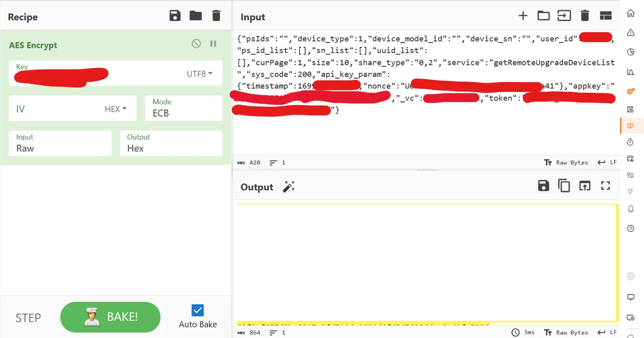The image size is (644, 338).
Task: Open file as input
Action: click(x=544, y=16)
